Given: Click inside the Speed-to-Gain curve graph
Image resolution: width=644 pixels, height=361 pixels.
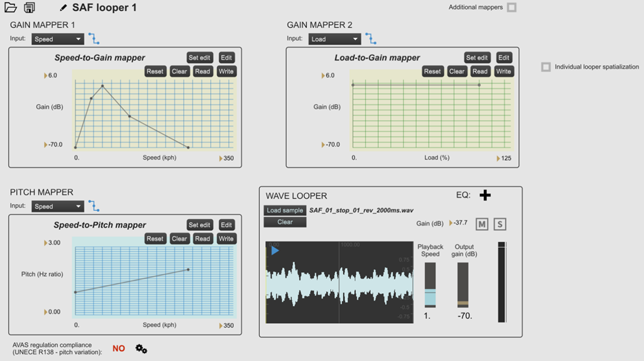Looking at the screenshot, I should click(x=155, y=110).
